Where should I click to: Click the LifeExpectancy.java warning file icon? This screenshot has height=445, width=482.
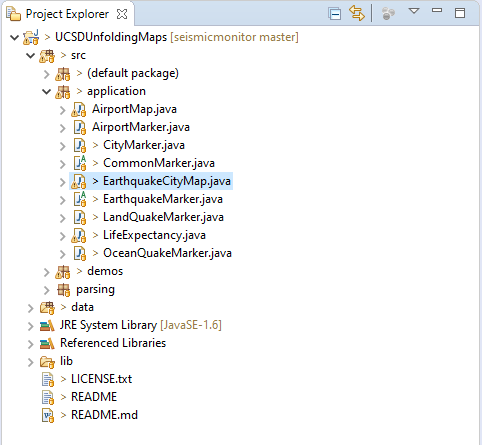click(79, 235)
